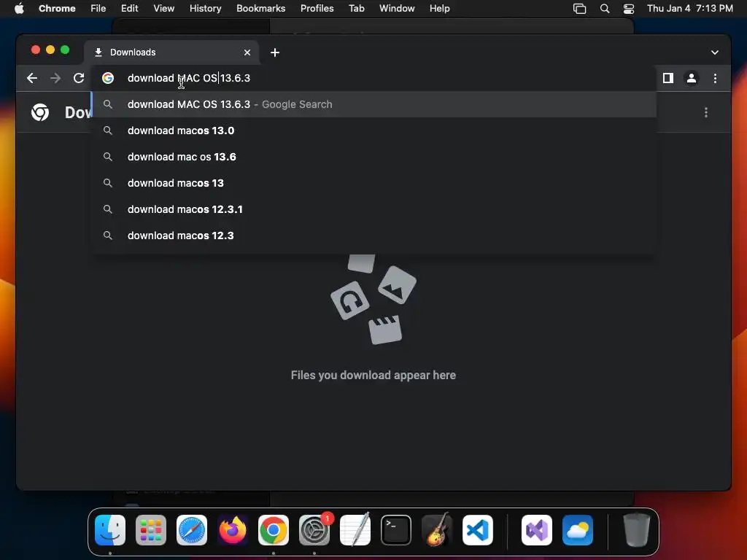
Task: Select the 'download macos 12.3.1' suggestion
Action: coord(374,209)
